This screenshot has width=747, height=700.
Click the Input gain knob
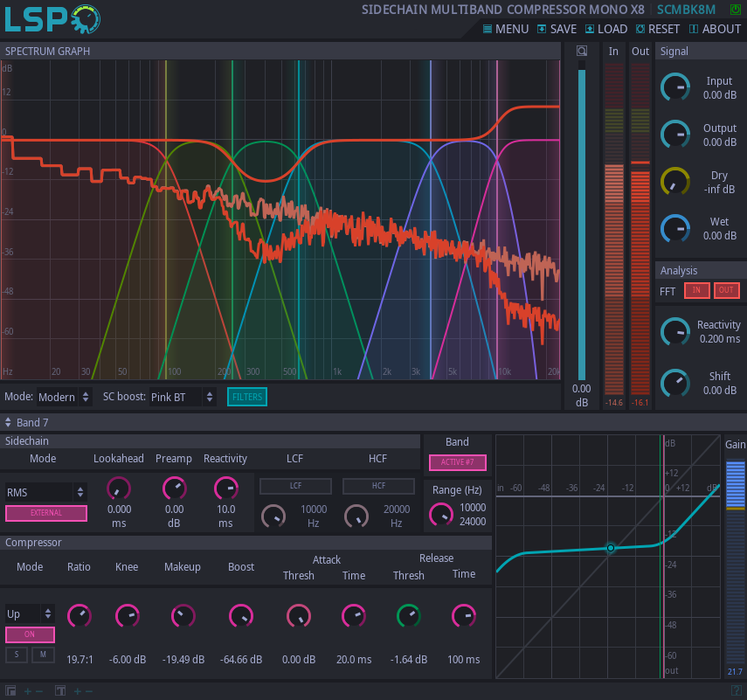(x=675, y=87)
